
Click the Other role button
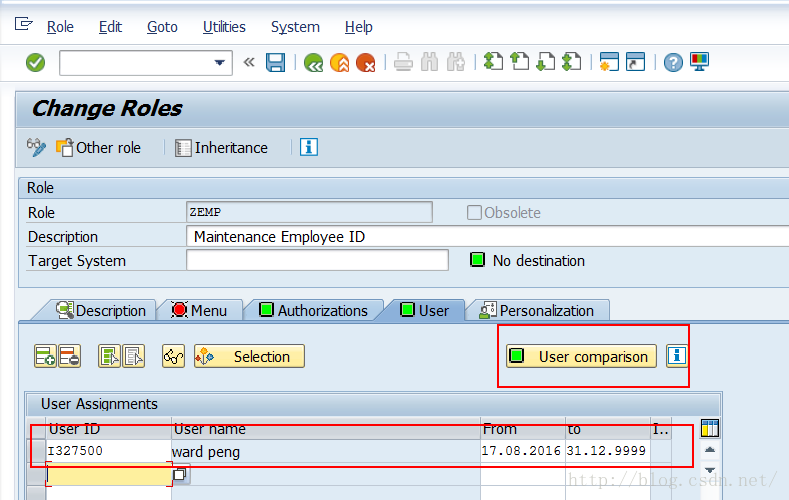pos(98,148)
